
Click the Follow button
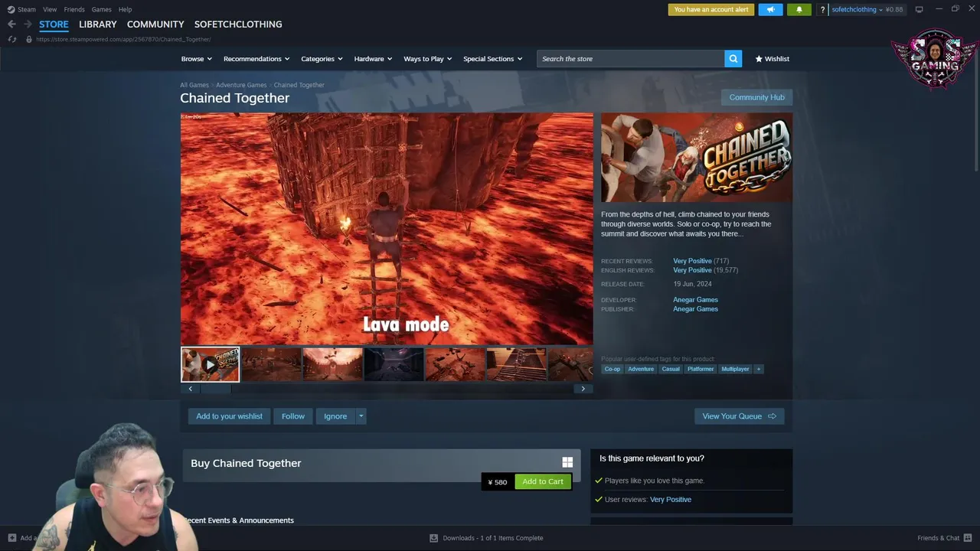coord(293,416)
